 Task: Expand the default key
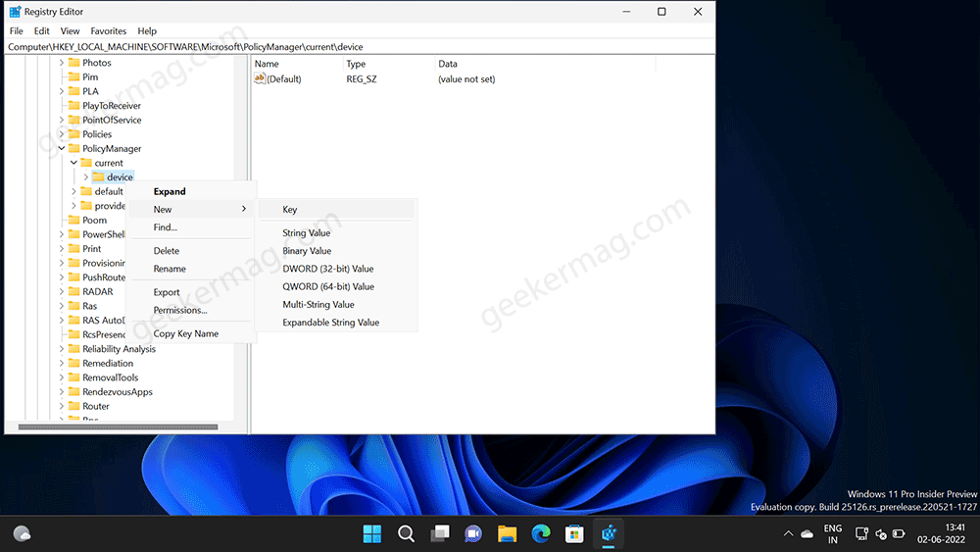pyautogui.click(x=73, y=191)
